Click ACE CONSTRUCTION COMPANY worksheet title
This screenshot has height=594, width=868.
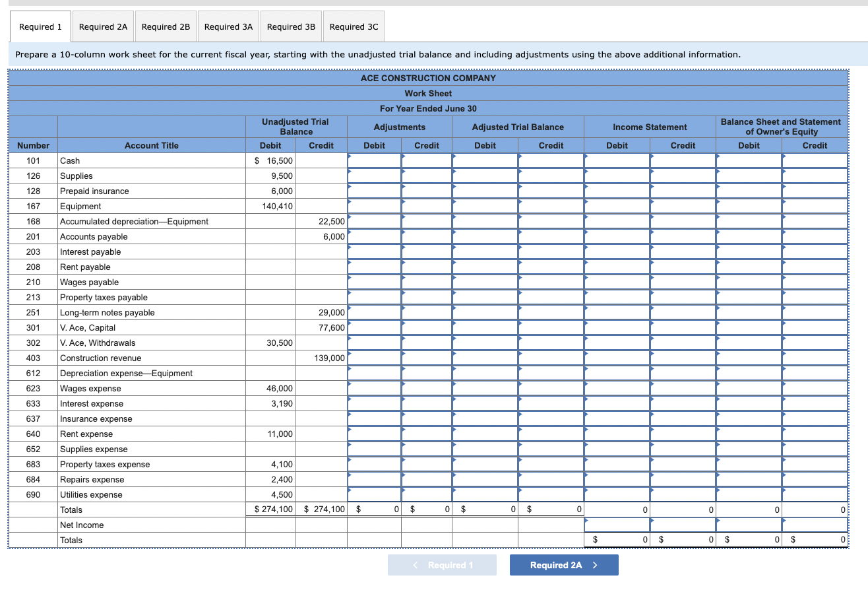(x=428, y=78)
